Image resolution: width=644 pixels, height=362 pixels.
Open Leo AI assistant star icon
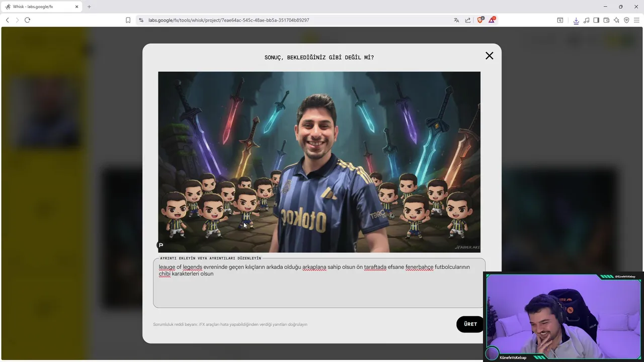click(616, 20)
